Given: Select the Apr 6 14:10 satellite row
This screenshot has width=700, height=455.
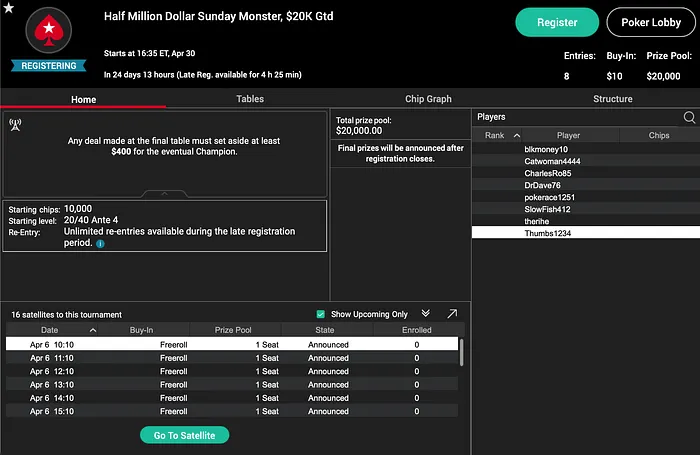Looking at the screenshot, I should click(232, 398).
